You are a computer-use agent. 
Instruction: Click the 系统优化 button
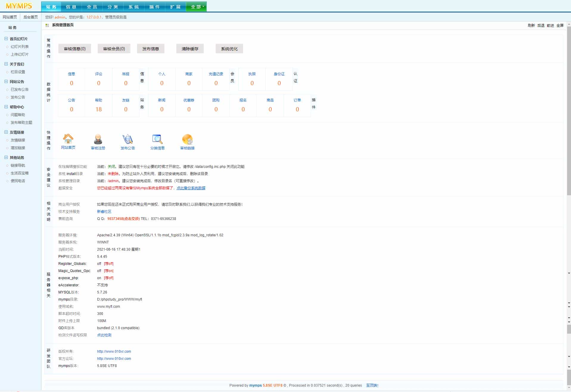pyautogui.click(x=229, y=49)
